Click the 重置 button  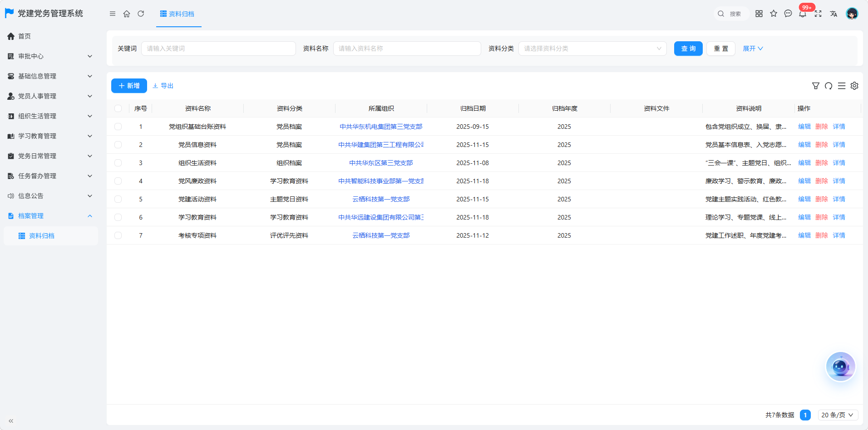point(721,49)
